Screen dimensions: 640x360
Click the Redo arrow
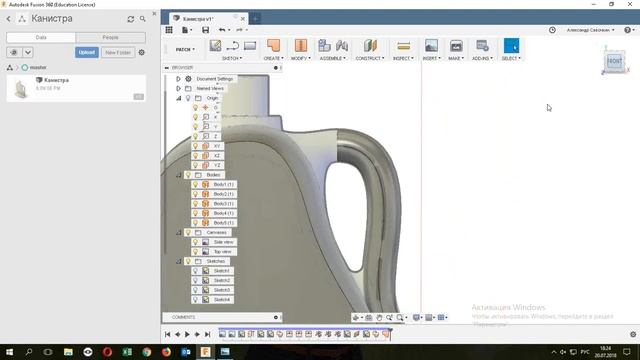click(240, 30)
